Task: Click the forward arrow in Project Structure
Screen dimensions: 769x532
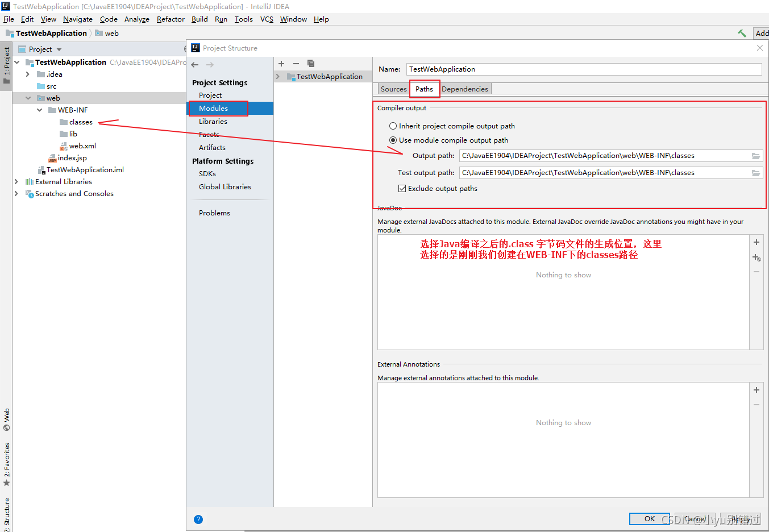Action: pyautogui.click(x=210, y=65)
